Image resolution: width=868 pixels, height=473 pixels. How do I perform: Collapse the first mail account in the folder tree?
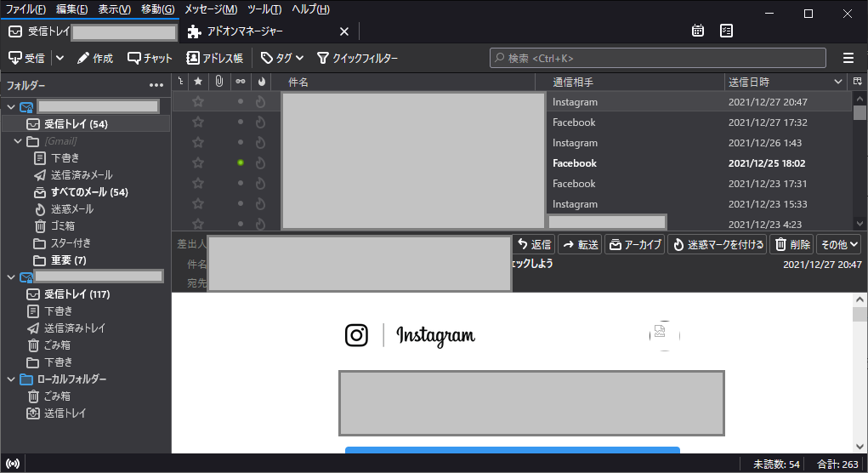11,107
